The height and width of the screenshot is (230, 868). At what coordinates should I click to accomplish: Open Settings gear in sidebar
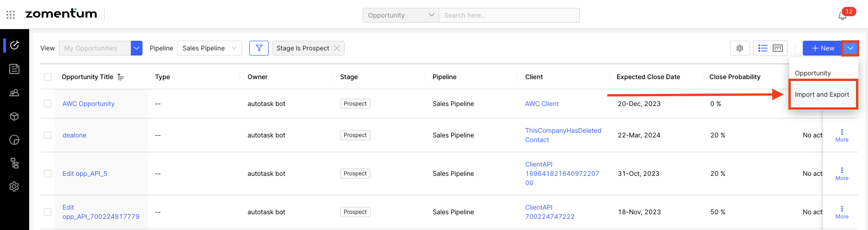(x=14, y=186)
